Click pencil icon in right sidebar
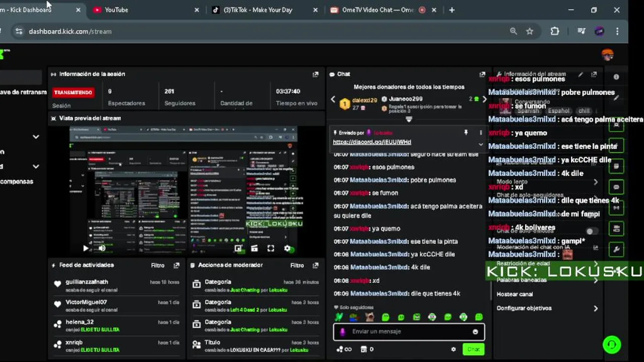644x362 pixels. (x=616, y=98)
